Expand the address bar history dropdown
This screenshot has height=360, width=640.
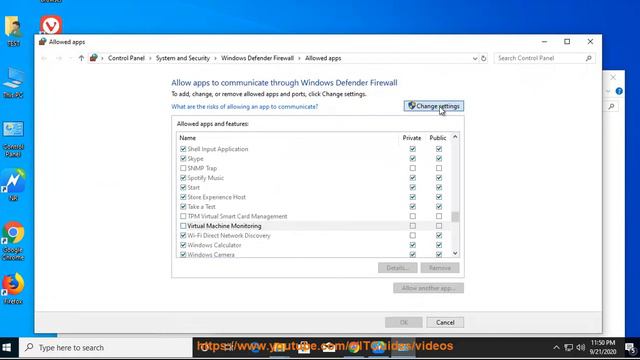click(475, 58)
